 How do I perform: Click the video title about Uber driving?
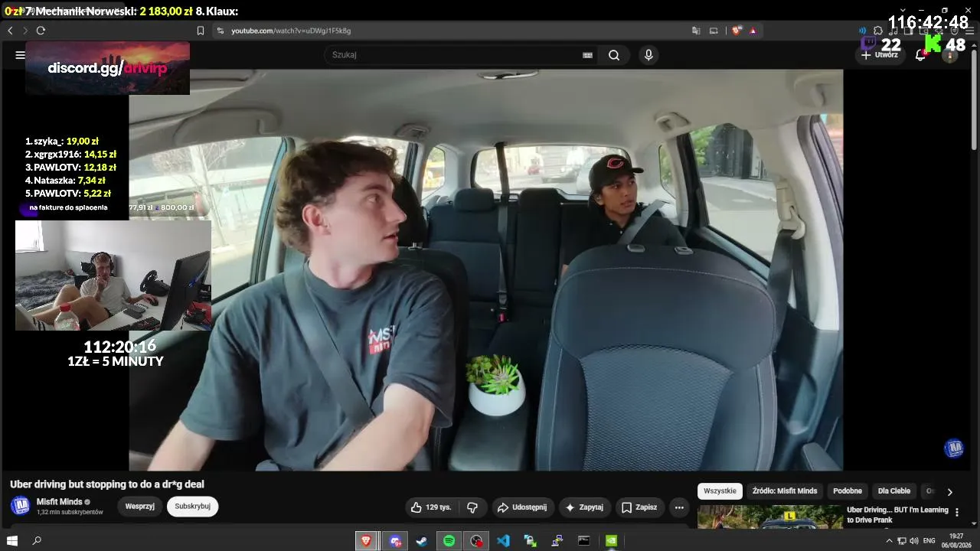pyautogui.click(x=107, y=484)
